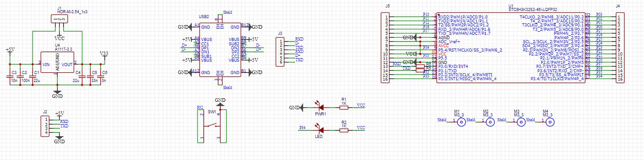Image resolution: width=644 pixels, height=160 pixels.
Task: Click the P32 net label near SW1
Action: (200, 108)
